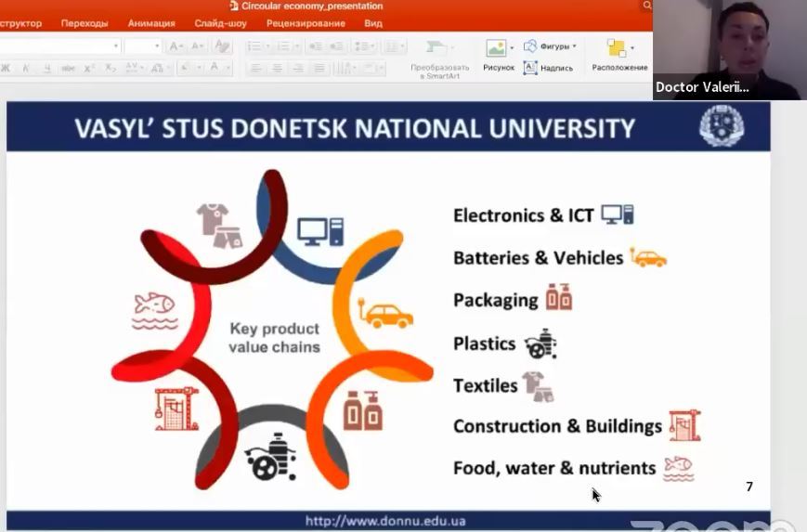Image resolution: width=807 pixels, height=532 pixels.
Task: Select the computer icon in the circular diagram
Action: [x=320, y=232]
